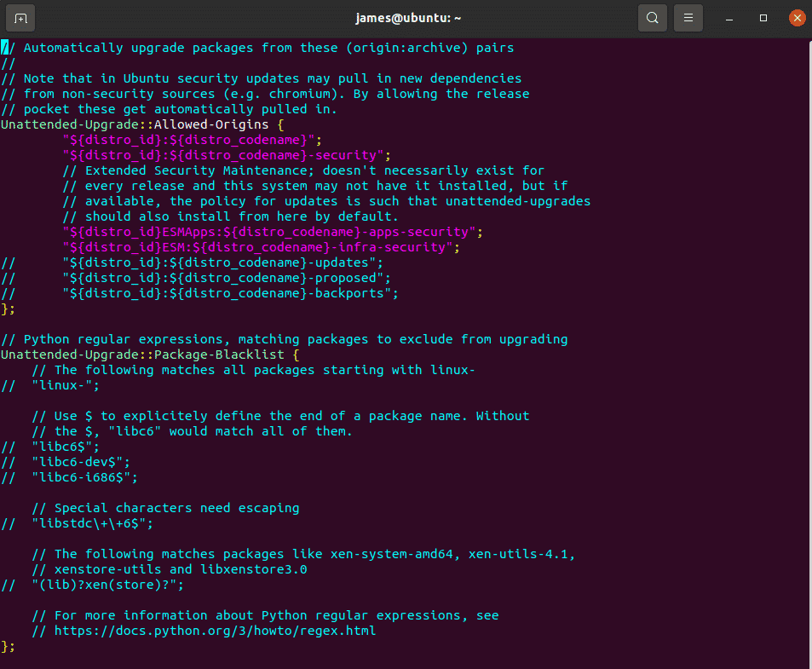812x669 pixels.
Task: Place cursor on the "linux-" blacklist entry
Action: (x=50, y=385)
